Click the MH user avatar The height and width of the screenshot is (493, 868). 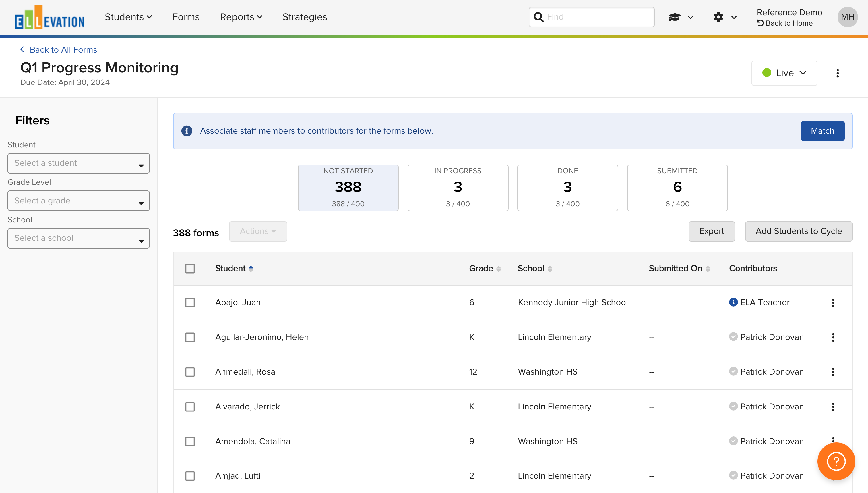(x=847, y=17)
